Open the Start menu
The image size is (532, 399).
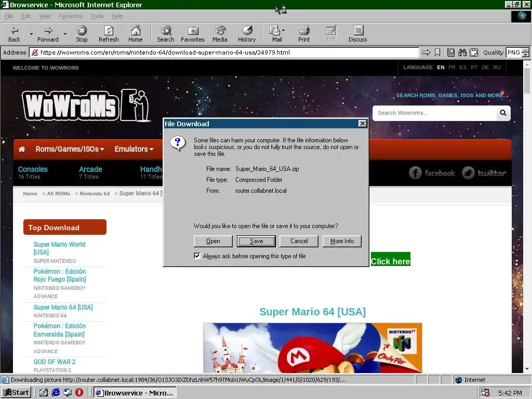pos(16,393)
